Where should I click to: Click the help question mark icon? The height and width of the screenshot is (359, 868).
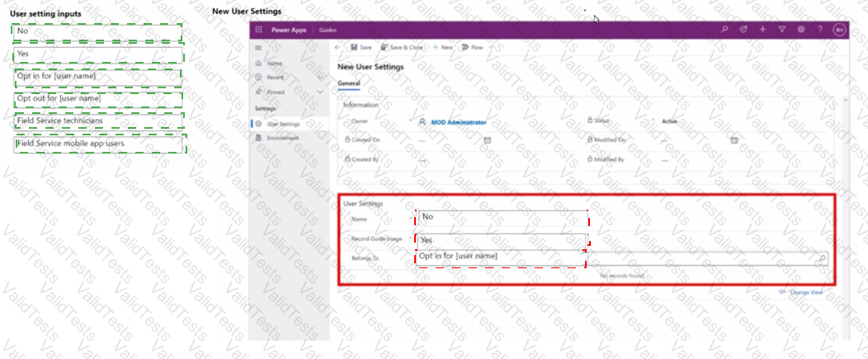pos(819,29)
